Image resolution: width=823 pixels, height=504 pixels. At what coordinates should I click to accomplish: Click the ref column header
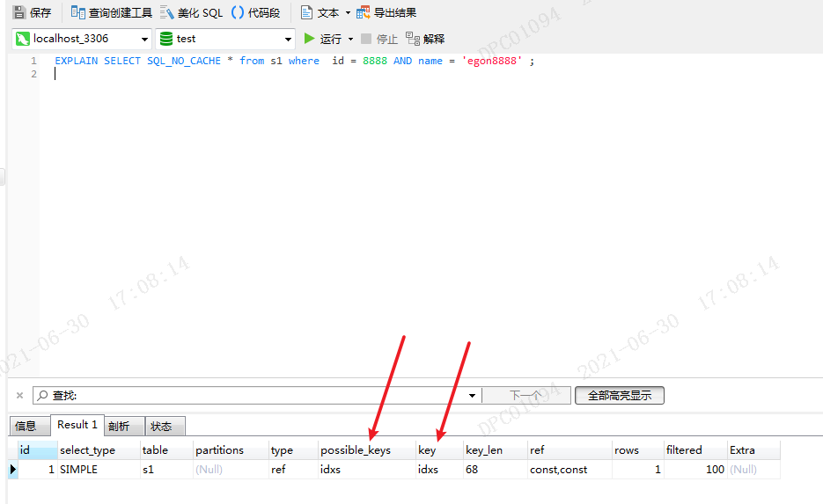click(x=570, y=450)
